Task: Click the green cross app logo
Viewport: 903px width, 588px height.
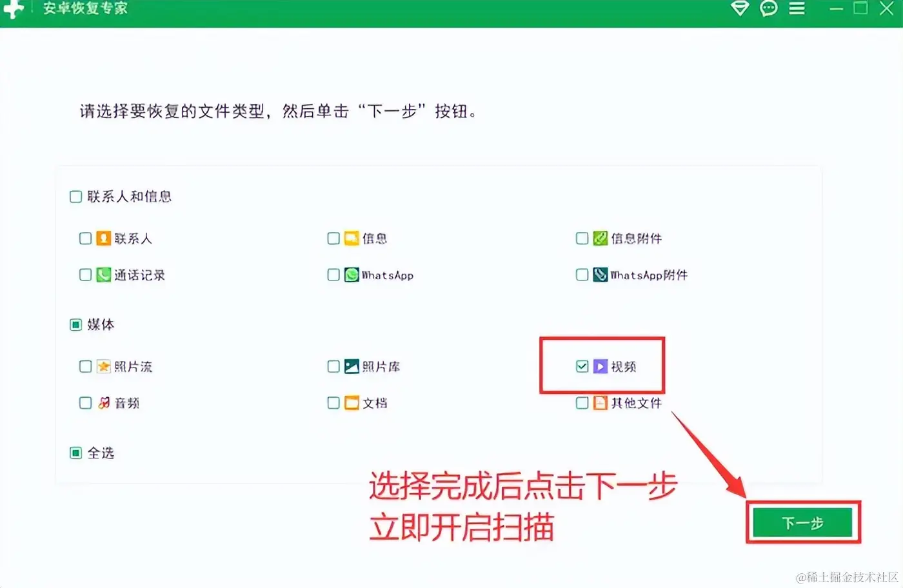Action: [14, 9]
